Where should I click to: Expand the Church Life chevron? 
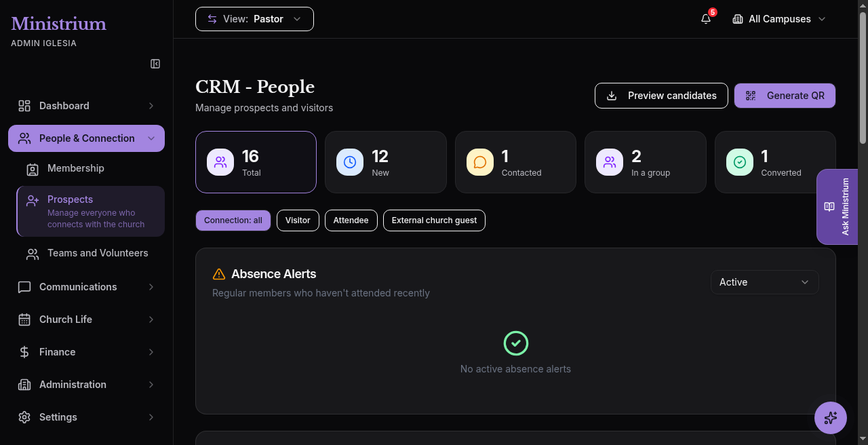tap(151, 320)
